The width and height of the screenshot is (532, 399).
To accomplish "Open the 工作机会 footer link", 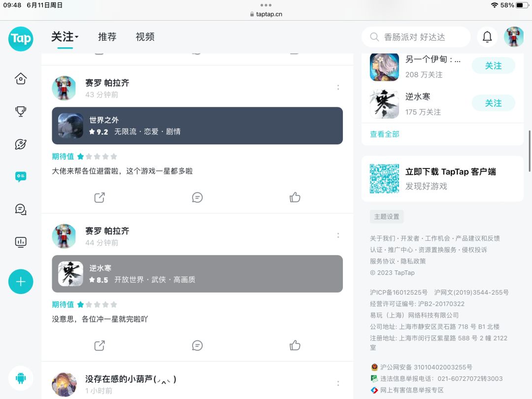I will click(437, 238).
